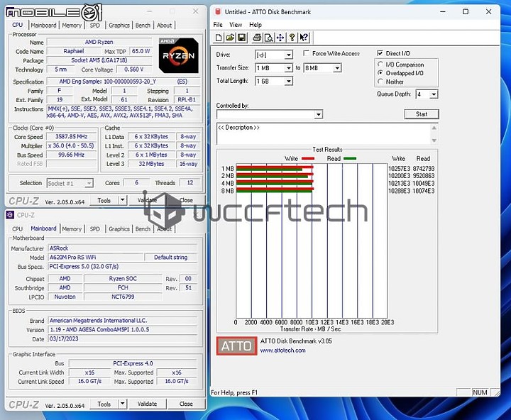Click the PCI-Express 5.0 (32.0 GT/s) bus specs field
The height and width of the screenshot is (420, 511).
click(123, 267)
